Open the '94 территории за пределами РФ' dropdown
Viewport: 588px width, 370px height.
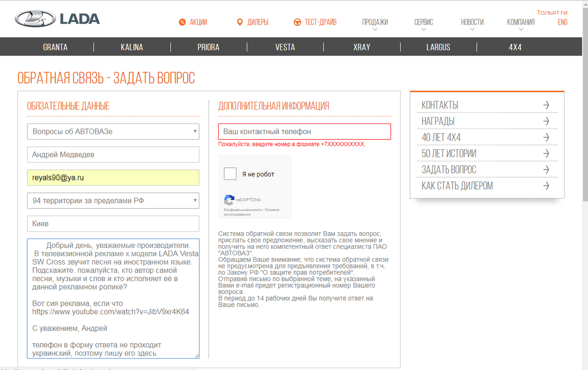pyautogui.click(x=113, y=201)
